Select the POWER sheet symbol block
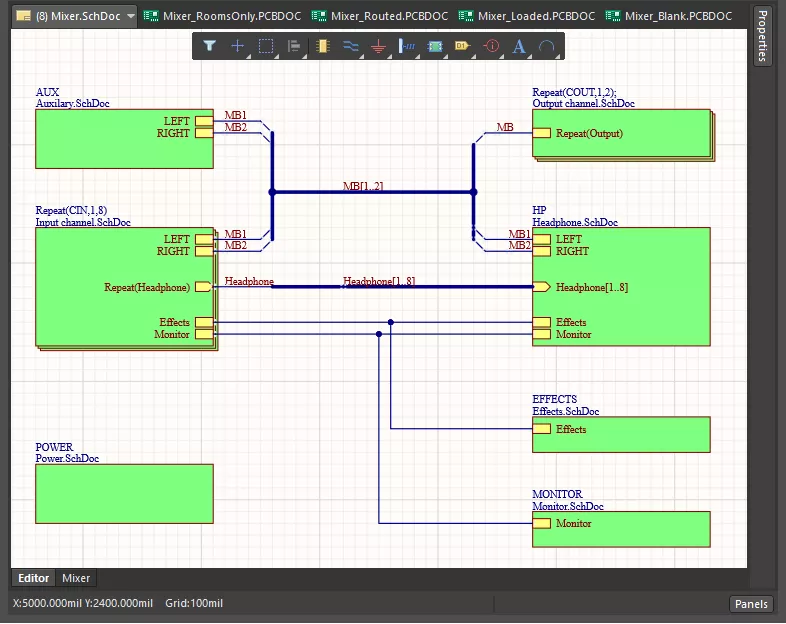 pyautogui.click(x=124, y=494)
